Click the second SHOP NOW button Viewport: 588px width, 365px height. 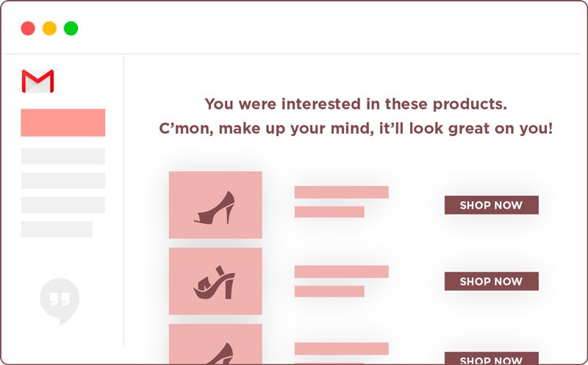click(x=491, y=281)
